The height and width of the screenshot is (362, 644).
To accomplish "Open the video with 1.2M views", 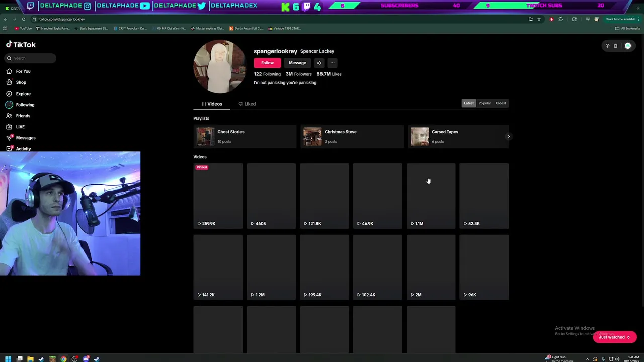I will 271,267.
